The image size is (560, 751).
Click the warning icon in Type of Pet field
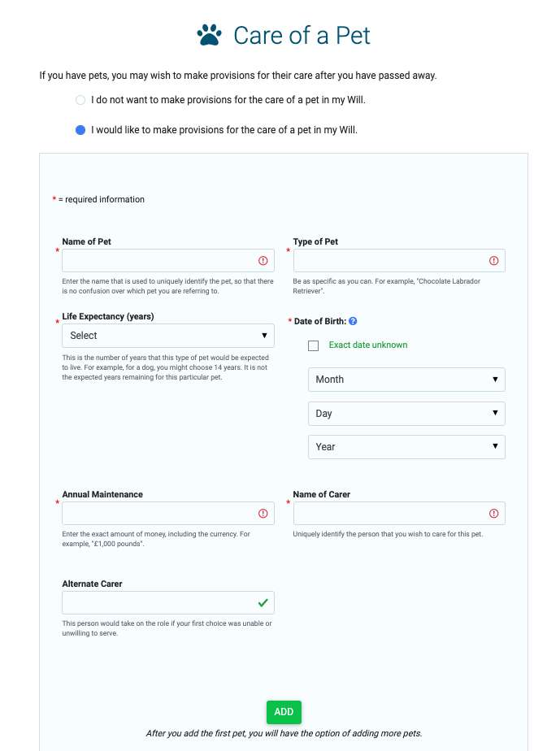[x=494, y=261]
